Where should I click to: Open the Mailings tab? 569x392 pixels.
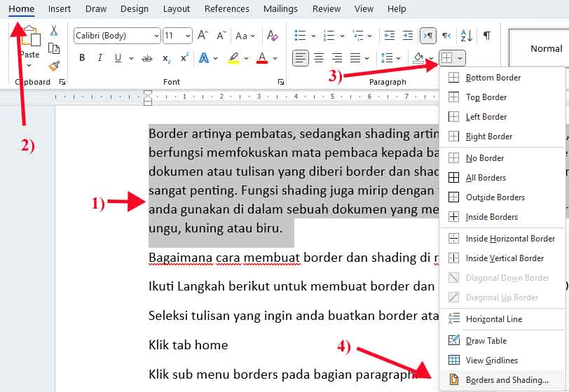280,8
